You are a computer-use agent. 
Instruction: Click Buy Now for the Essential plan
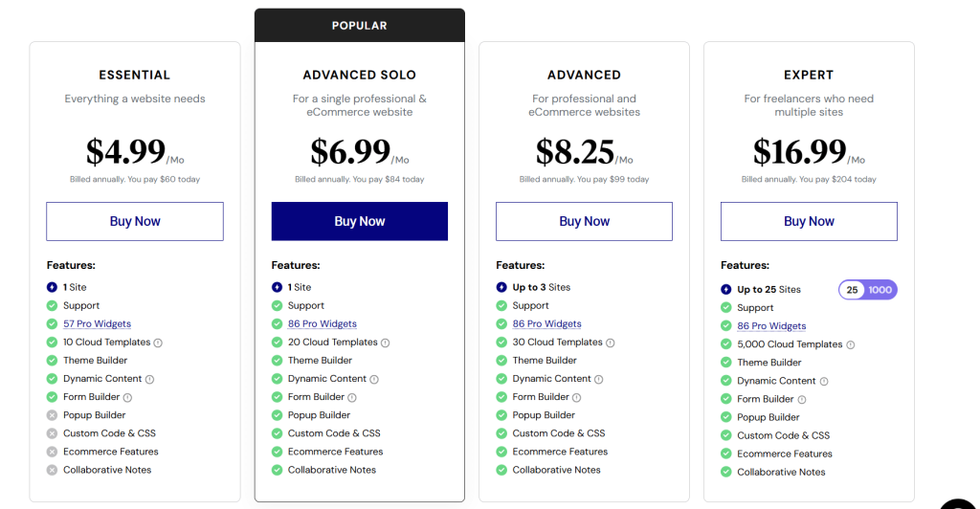pos(135,221)
